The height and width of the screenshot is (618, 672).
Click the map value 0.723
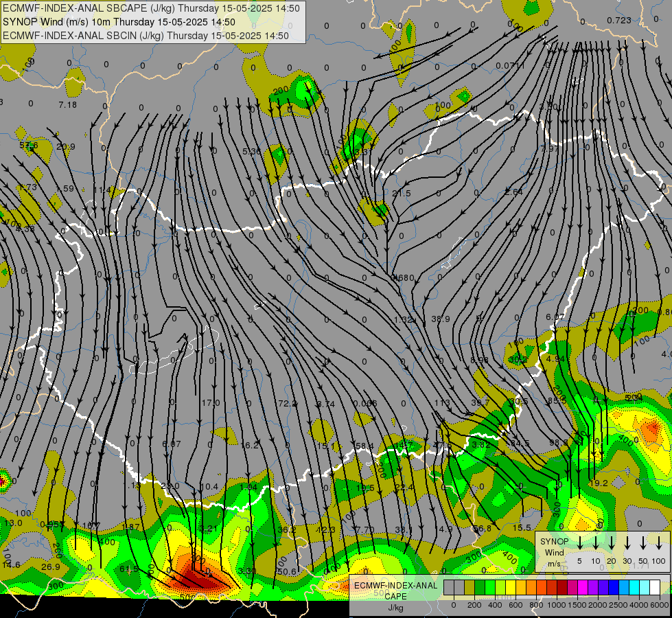(619, 20)
